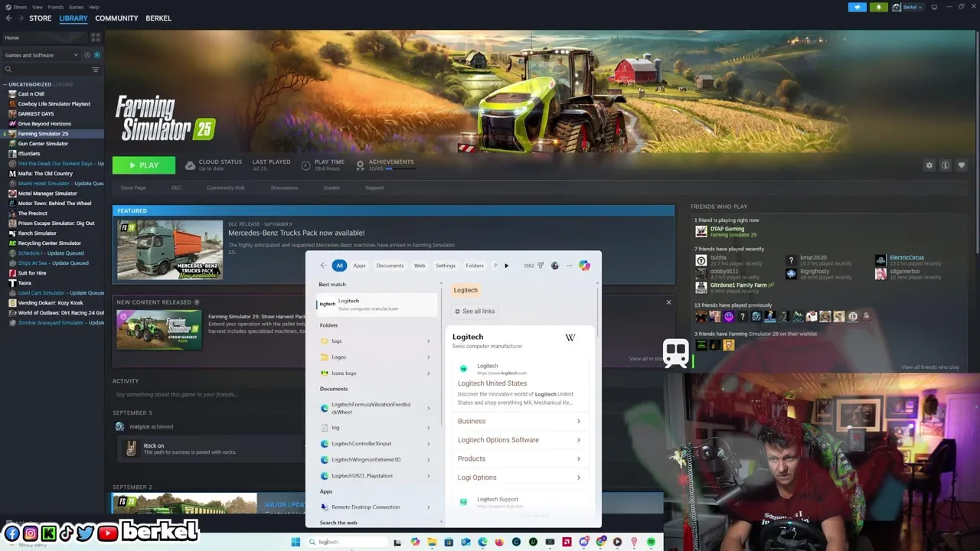
Task: Open the Steam library grid view icon
Action: (96, 37)
